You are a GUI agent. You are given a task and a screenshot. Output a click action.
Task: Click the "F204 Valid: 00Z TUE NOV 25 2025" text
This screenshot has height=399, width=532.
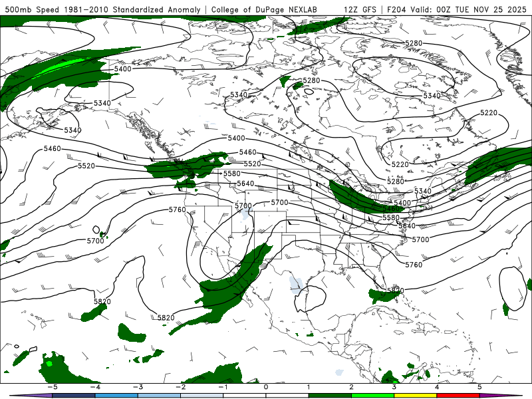tap(456, 9)
